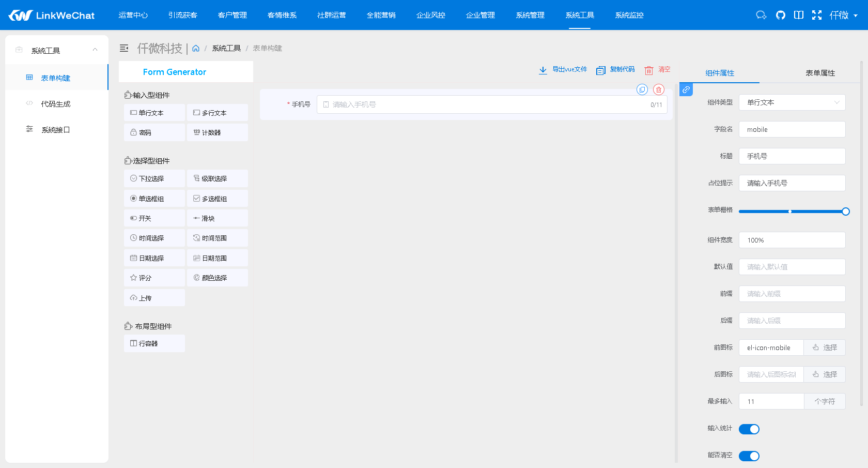Open the 系统监控 menu item
Viewport: 868px width, 468px height.
pyautogui.click(x=629, y=15)
